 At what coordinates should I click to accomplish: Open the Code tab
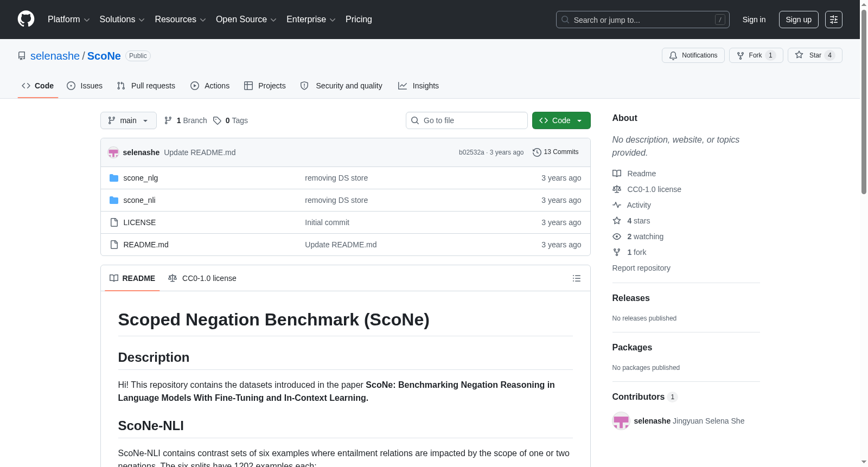click(x=38, y=86)
